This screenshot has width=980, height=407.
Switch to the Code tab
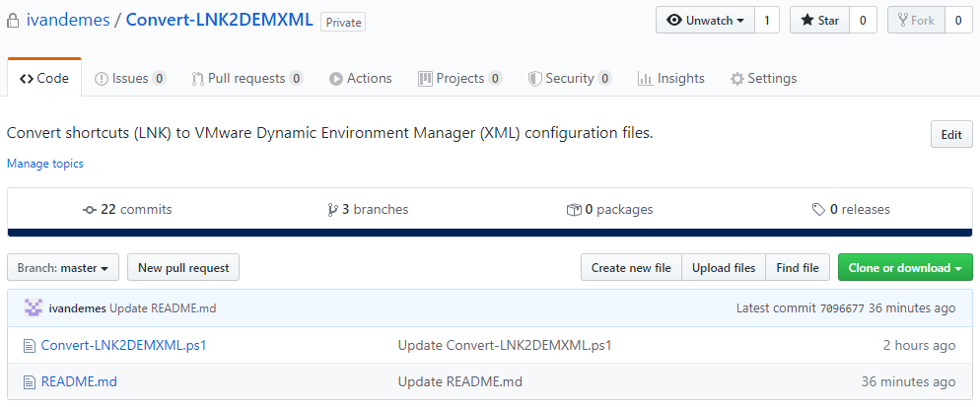coord(44,79)
